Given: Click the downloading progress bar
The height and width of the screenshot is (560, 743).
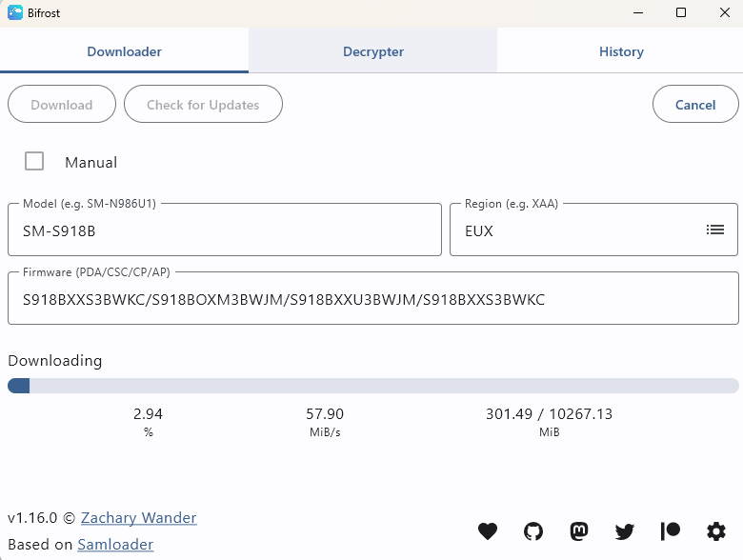Looking at the screenshot, I should pyautogui.click(x=372, y=386).
